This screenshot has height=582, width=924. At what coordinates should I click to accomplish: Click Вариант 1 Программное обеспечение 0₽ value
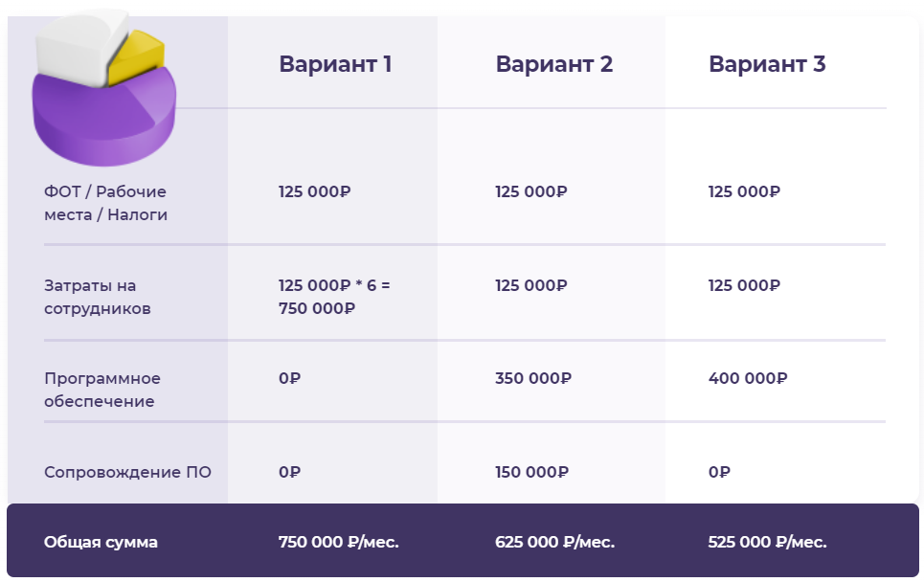coord(289,378)
